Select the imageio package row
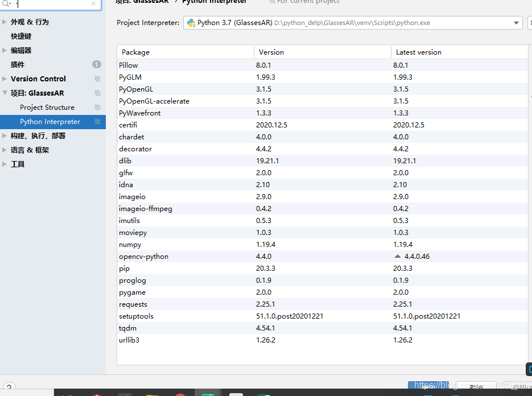Image resolution: width=532 pixels, height=396 pixels. tap(323, 196)
